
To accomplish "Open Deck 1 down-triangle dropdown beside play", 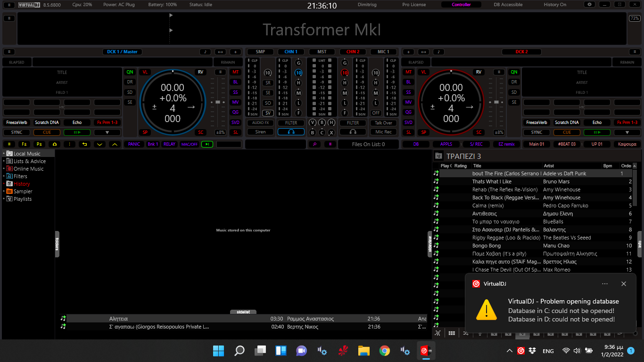I will (107, 132).
